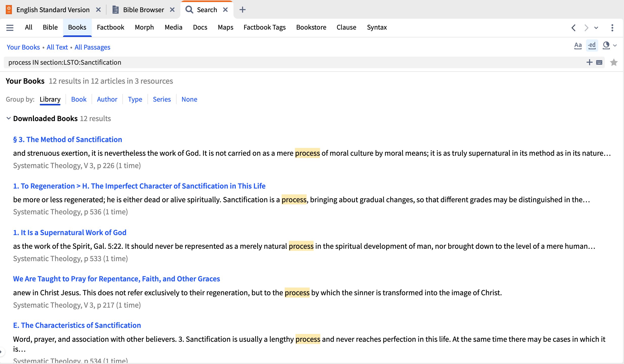This screenshot has width=624, height=364.
Task: Group results by None
Action: (x=189, y=99)
